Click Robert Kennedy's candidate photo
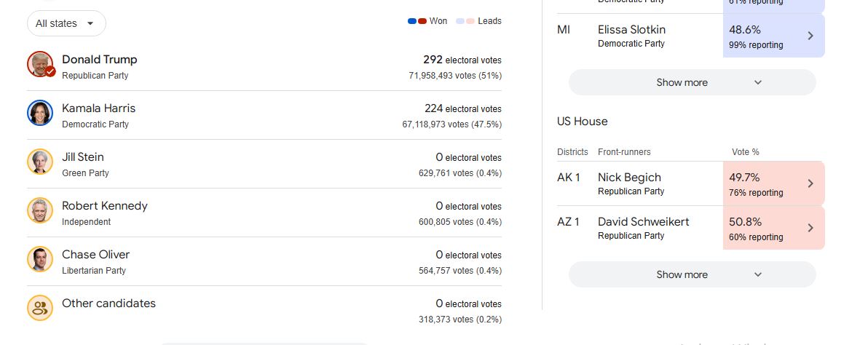 (40, 210)
